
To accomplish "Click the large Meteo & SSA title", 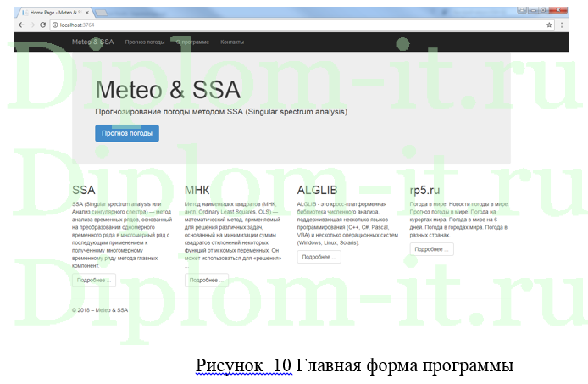I will [168, 90].
